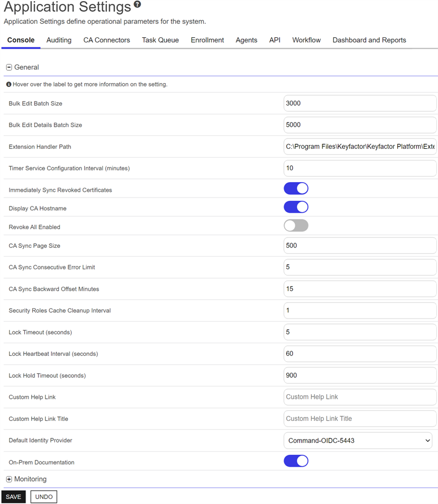Expand the Monitoring section plus icon
Viewport: 438px width, 504px height.
[9, 480]
